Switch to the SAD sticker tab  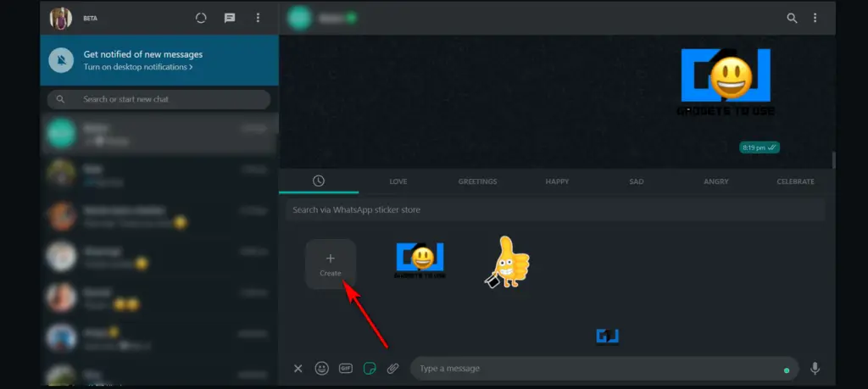tap(637, 181)
